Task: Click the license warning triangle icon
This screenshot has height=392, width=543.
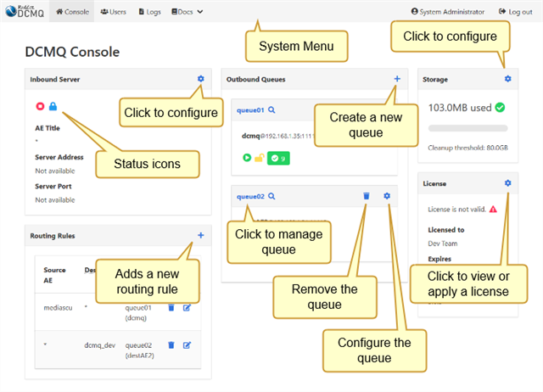Action: tap(493, 210)
